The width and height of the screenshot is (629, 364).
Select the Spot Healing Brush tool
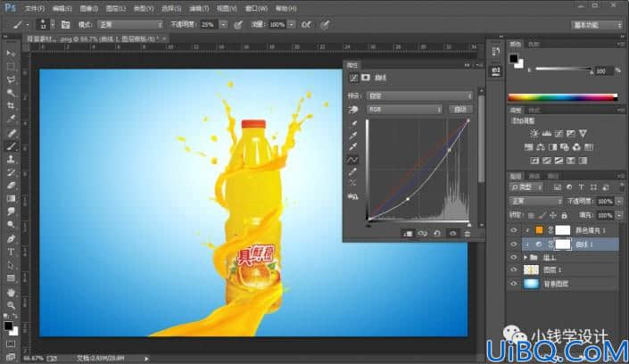click(11, 133)
